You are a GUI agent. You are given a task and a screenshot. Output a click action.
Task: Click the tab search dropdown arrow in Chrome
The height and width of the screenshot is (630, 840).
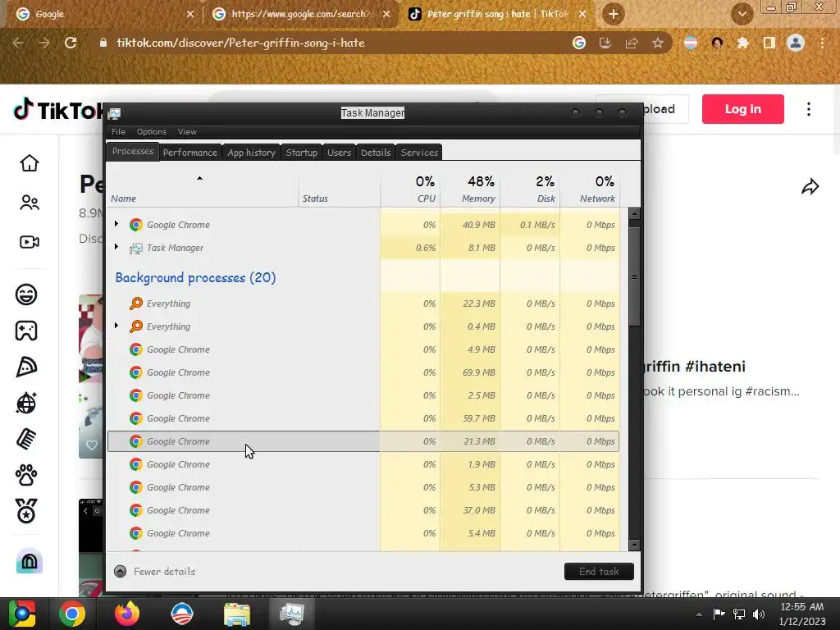point(742,14)
